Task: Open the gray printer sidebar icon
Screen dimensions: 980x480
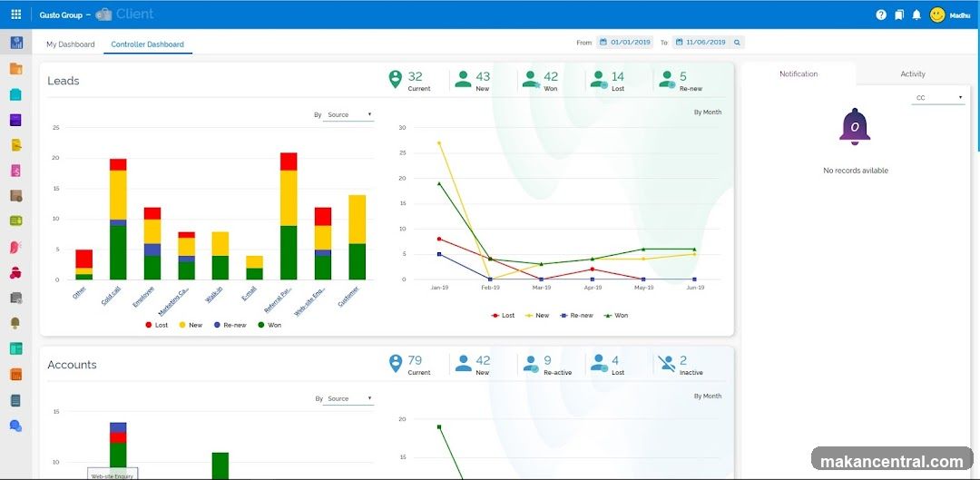Action: point(16,298)
